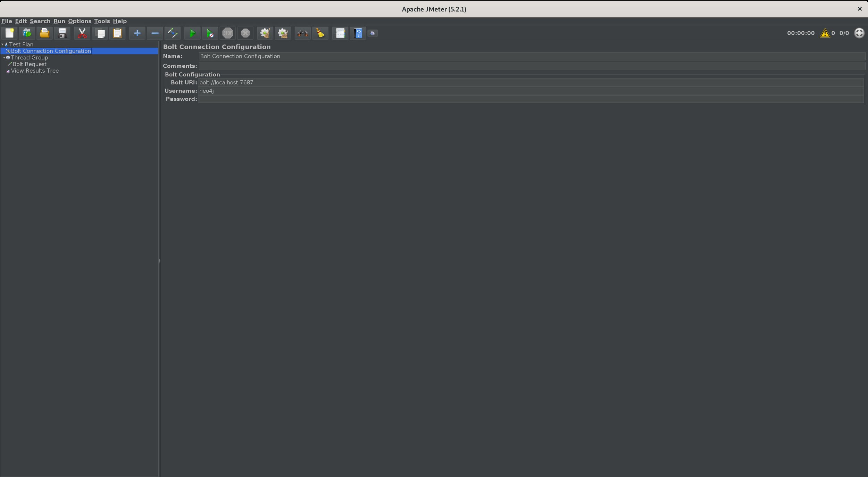
Task: Save the test plan
Action: pyautogui.click(x=62, y=33)
